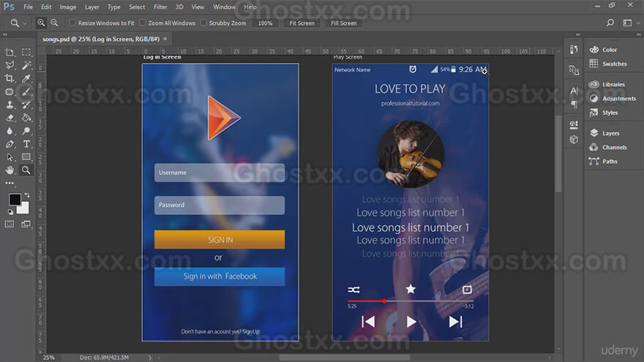Screen dimensions: 644x362
Task: Click the foreground color swatch
Action: click(x=13, y=198)
